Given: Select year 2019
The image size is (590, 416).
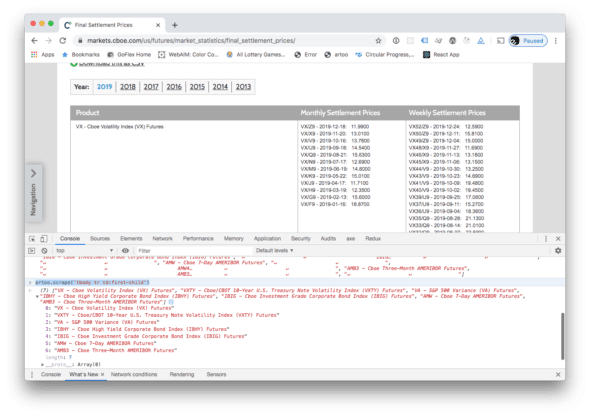Looking at the screenshot, I should [x=105, y=87].
